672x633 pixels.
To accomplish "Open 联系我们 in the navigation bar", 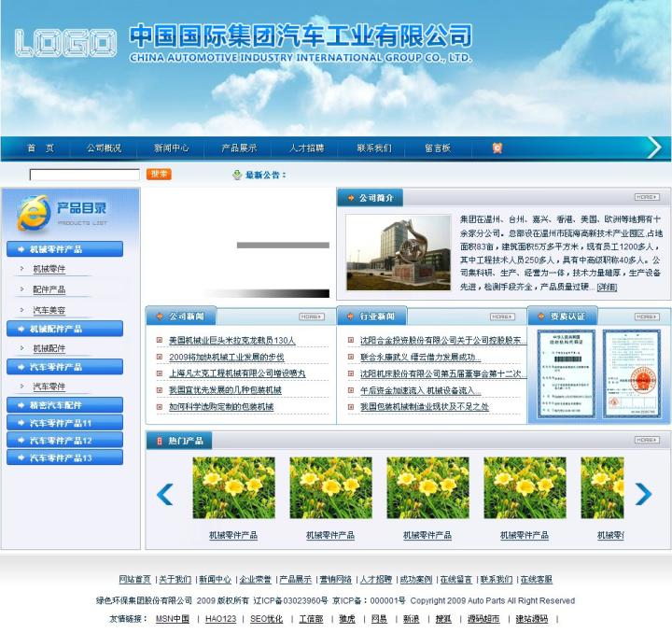I will click(374, 148).
